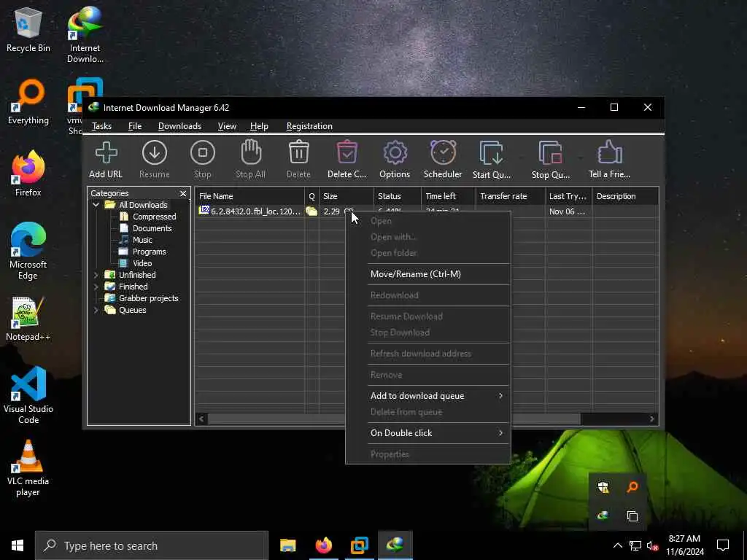Click Transfer rate column header
This screenshot has width=747, height=560.
(510, 196)
